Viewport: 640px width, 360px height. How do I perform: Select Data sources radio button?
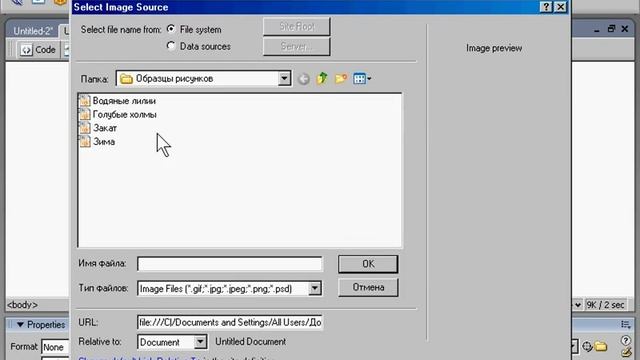click(171, 46)
